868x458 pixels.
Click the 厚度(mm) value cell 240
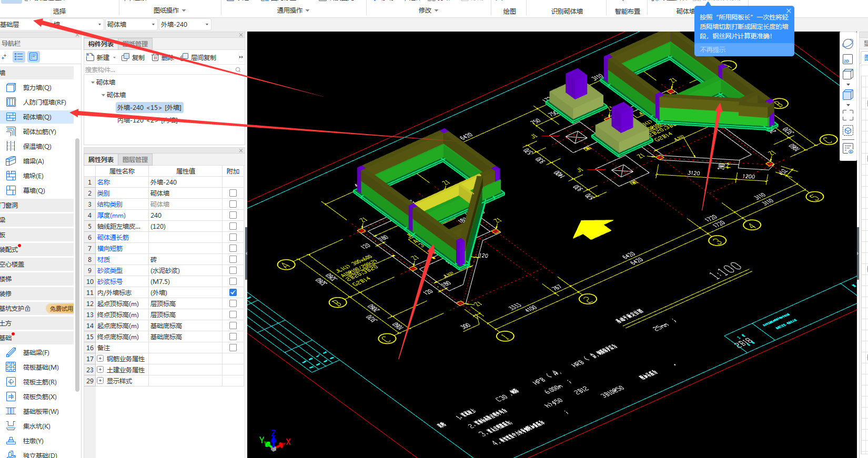(x=185, y=216)
